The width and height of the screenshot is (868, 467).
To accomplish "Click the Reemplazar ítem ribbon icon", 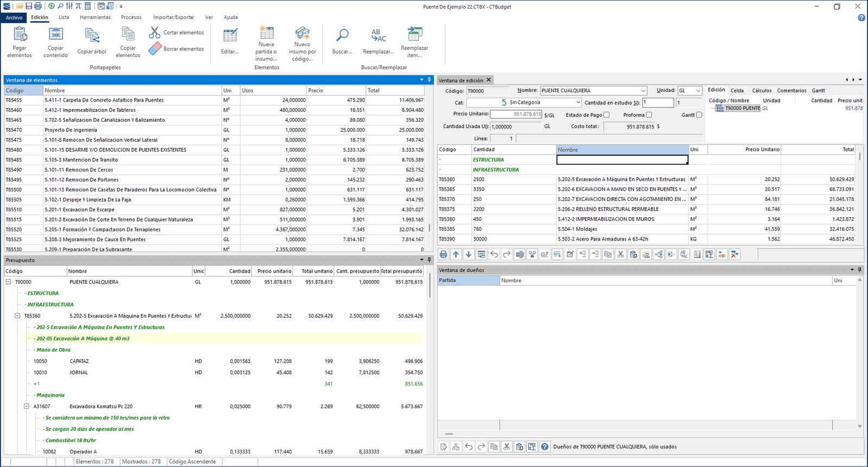I will [x=414, y=42].
